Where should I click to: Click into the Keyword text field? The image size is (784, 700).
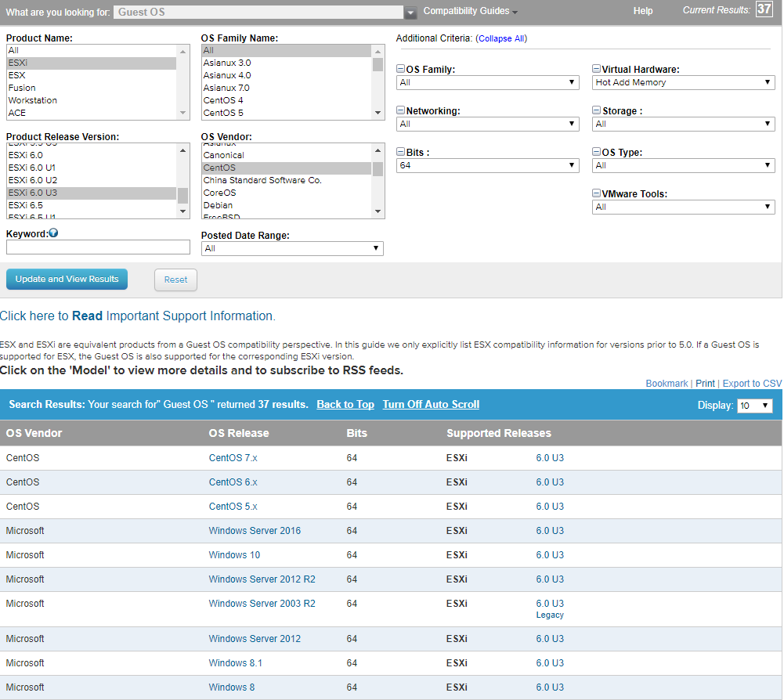tap(98, 247)
